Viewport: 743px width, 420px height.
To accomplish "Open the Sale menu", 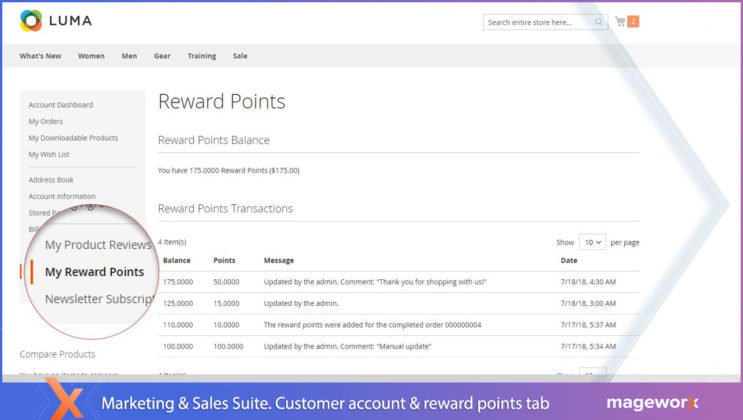I will [240, 56].
